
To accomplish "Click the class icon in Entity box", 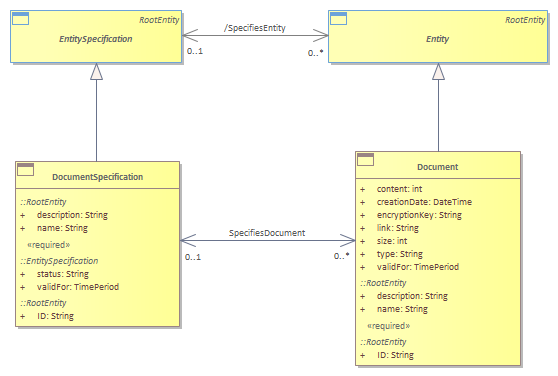I will (338, 18).
